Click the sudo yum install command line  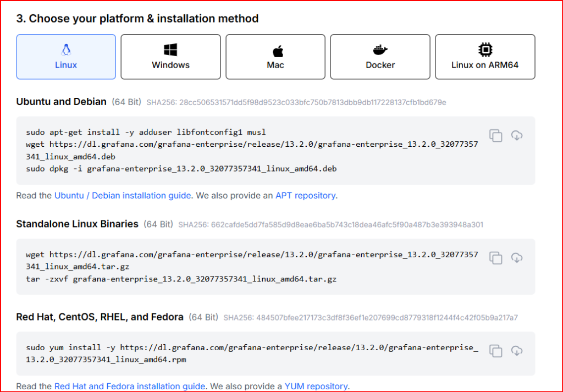coord(252,354)
